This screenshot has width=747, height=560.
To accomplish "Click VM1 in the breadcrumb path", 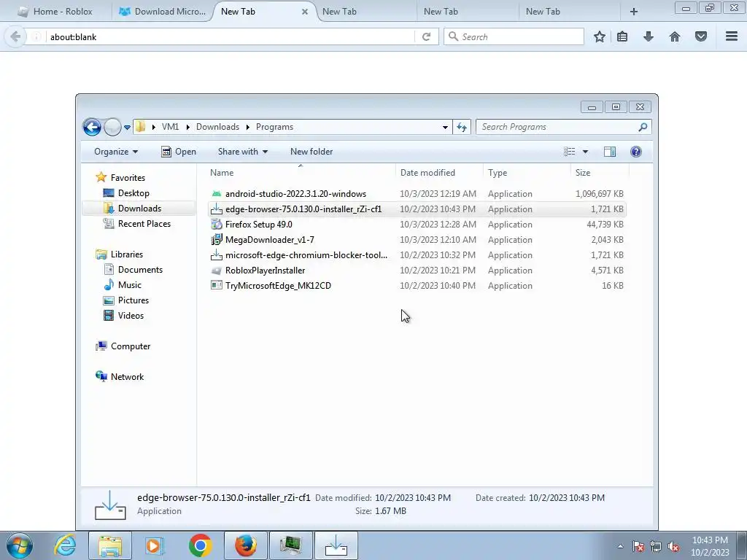I will click(170, 127).
